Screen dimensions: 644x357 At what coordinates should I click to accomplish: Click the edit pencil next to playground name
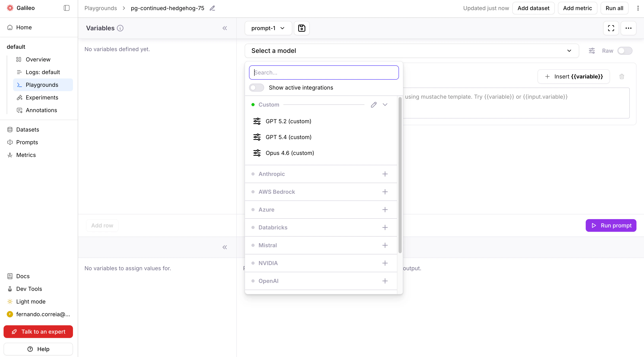coord(212,8)
